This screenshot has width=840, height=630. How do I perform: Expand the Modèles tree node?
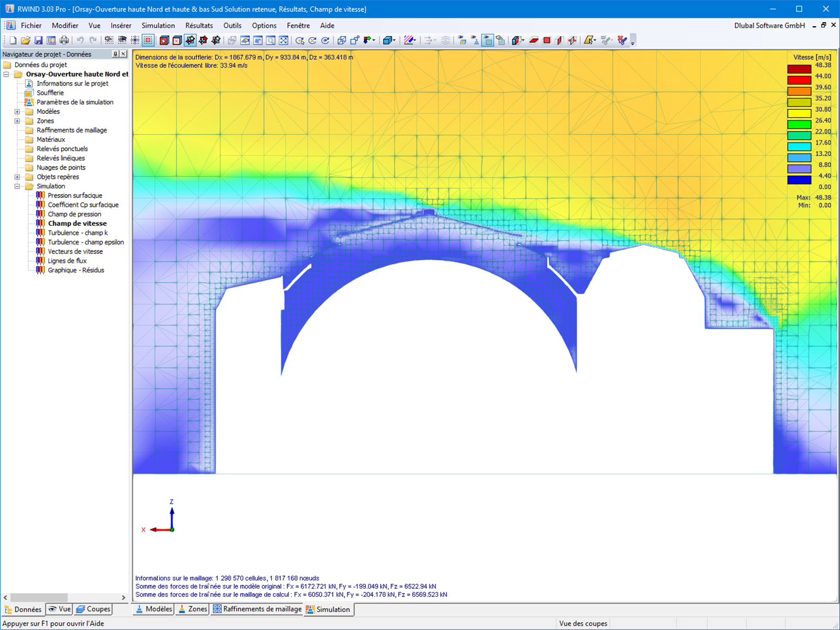click(17, 112)
